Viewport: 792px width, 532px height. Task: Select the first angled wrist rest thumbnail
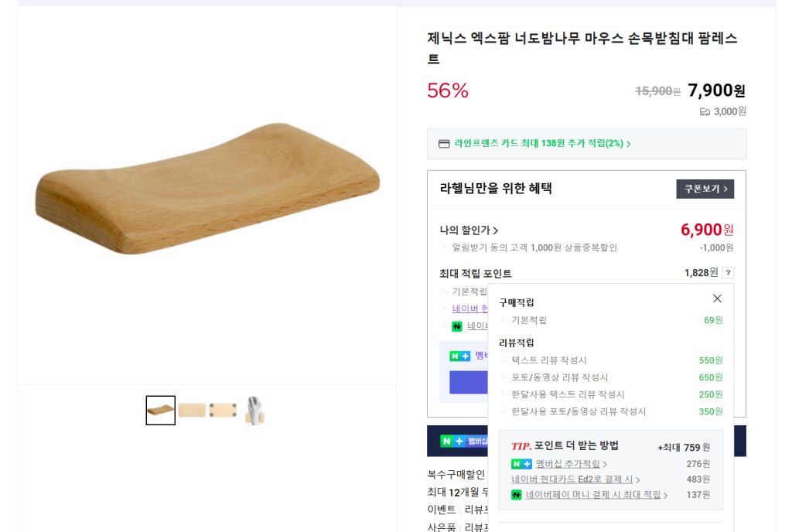tap(160, 411)
